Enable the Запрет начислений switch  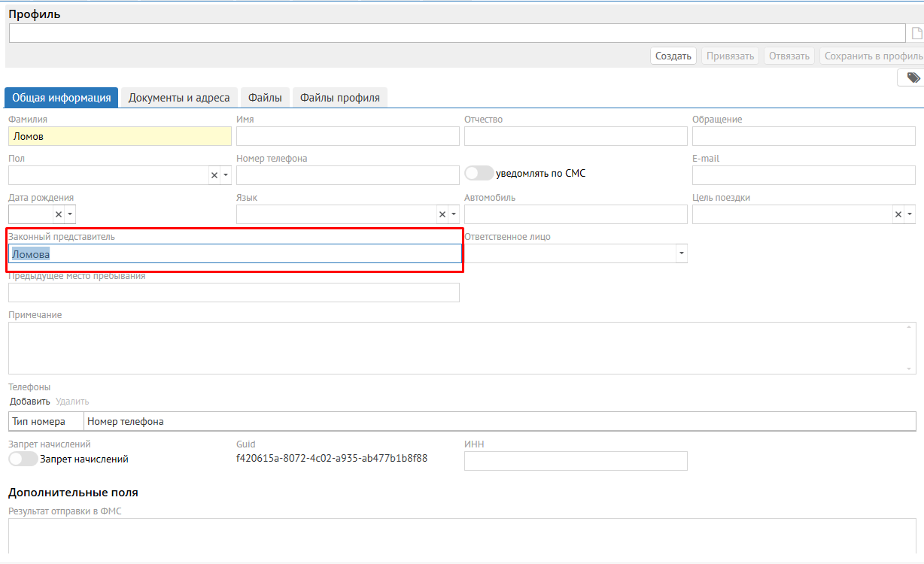pyautogui.click(x=23, y=459)
